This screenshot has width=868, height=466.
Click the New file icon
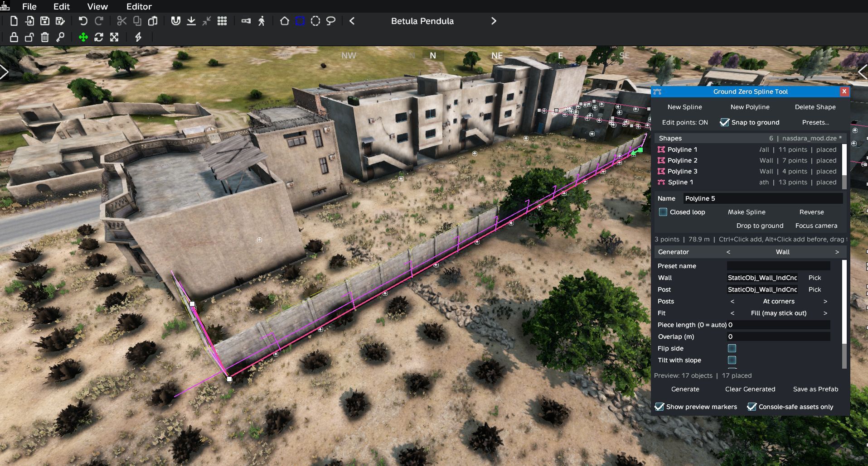tap(14, 21)
